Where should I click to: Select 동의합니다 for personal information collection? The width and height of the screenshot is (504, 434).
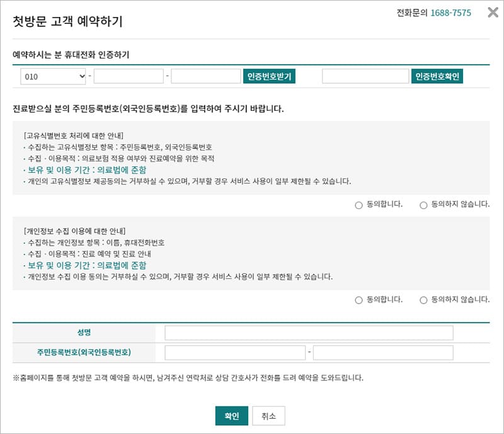(359, 300)
